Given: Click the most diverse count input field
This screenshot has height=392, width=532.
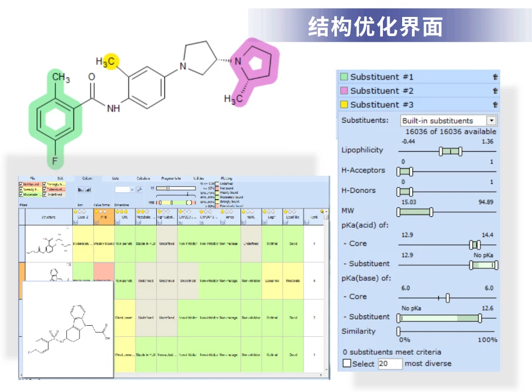Looking at the screenshot, I should pyautogui.click(x=390, y=364).
